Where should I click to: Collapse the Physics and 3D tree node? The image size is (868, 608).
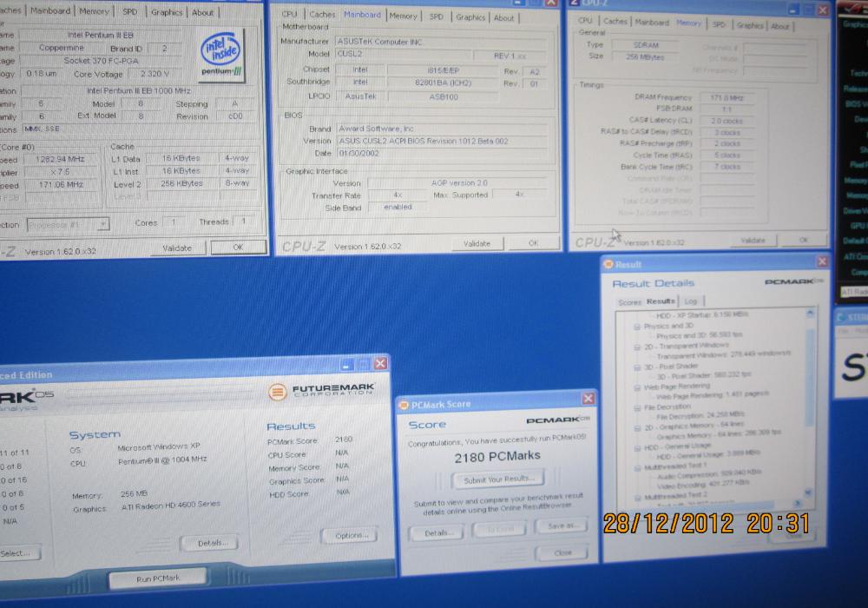pos(637,327)
